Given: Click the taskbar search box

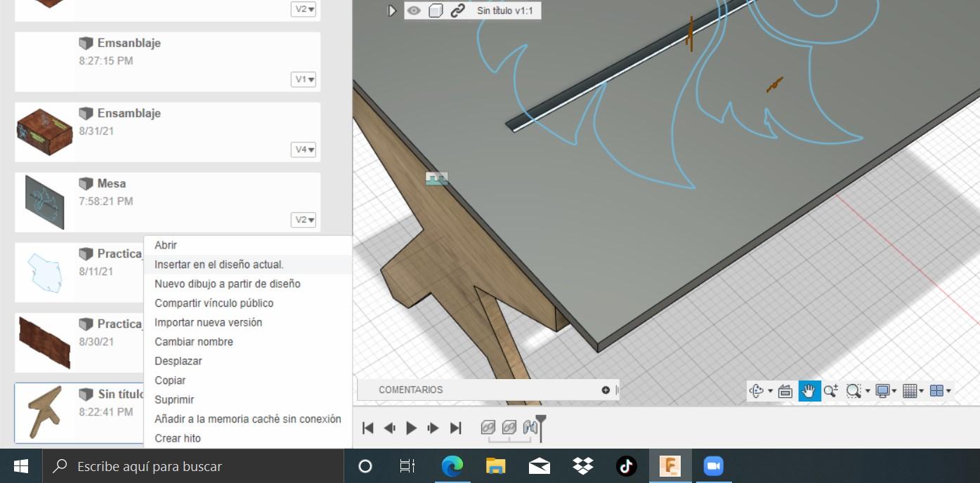Looking at the screenshot, I should point(193,466).
